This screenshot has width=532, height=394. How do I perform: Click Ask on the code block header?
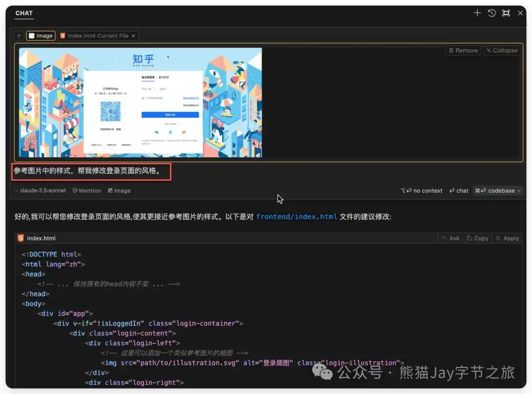(x=450, y=238)
